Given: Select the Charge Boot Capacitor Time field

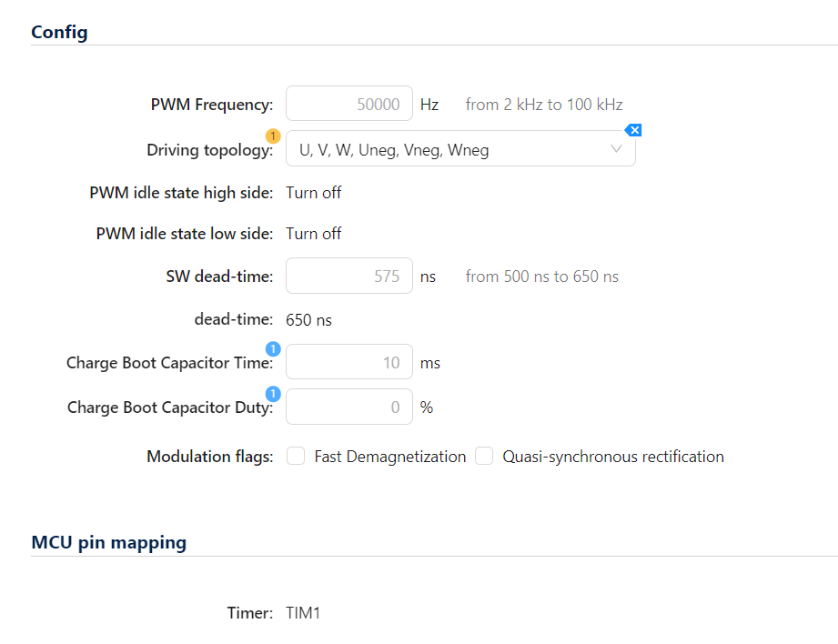Looking at the screenshot, I should (x=349, y=362).
